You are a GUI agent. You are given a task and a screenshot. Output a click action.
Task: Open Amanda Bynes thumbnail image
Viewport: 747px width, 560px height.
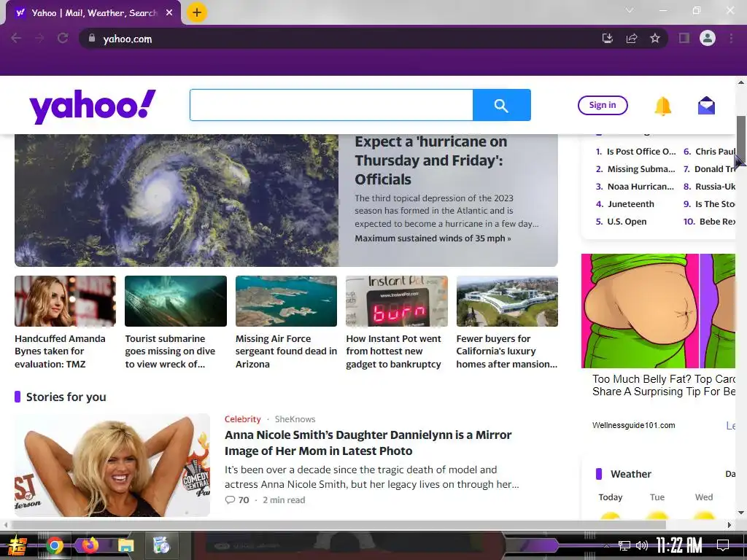click(65, 301)
